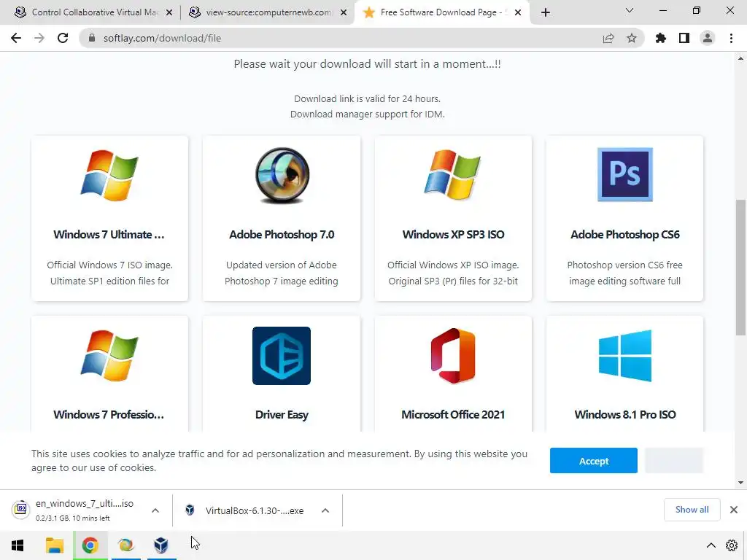747x560 pixels.
Task: Click the 'Photoshop version CS6 free' description
Action: [x=624, y=265]
